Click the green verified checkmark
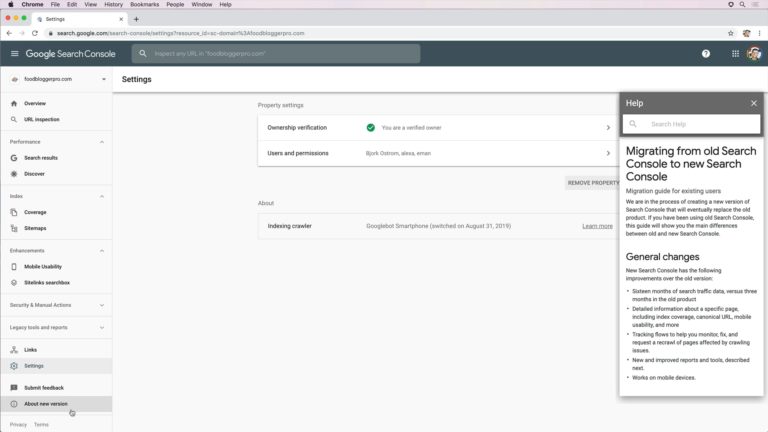Image resolution: width=768 pixels, height=432 pixels. [371, 128]
